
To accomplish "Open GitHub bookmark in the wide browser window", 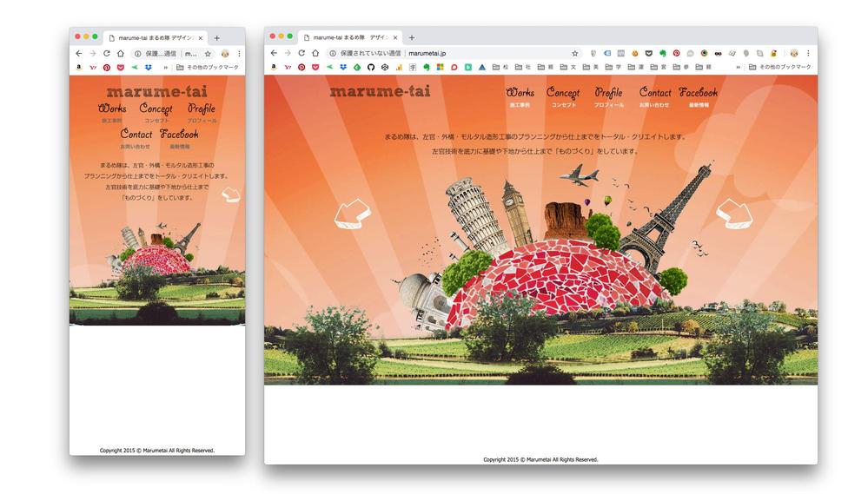I will click(371, 67).
